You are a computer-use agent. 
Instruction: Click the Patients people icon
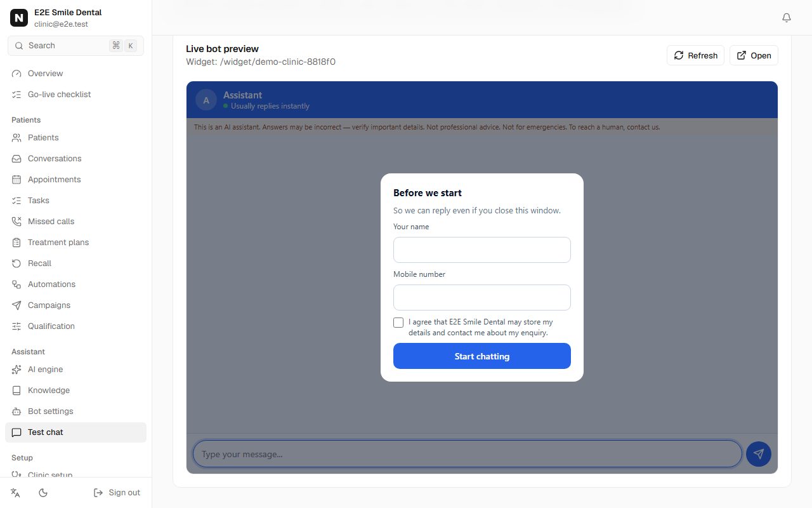coord(16,138)
